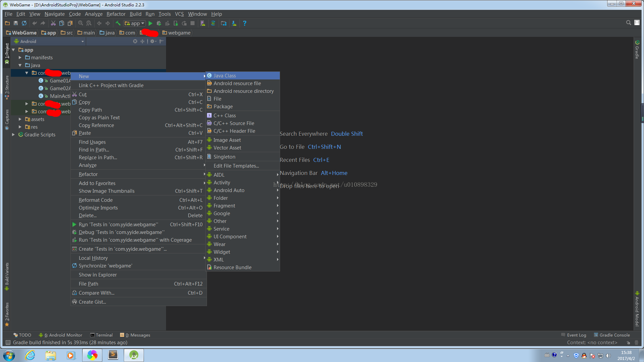Click Collapse All icon in project panel

click(x=143, y=41)
